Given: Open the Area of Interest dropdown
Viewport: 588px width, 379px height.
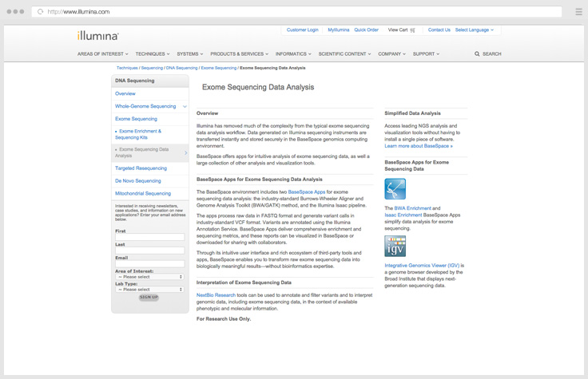Looking at the screenshot, I should (x=149, y=277).
